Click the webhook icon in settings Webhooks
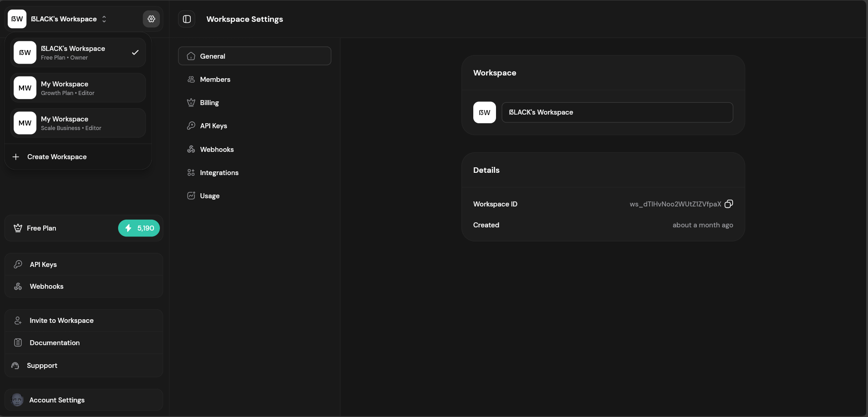This screenshot has width=868, height=417. pyautogui.click(x=191, y=150)
